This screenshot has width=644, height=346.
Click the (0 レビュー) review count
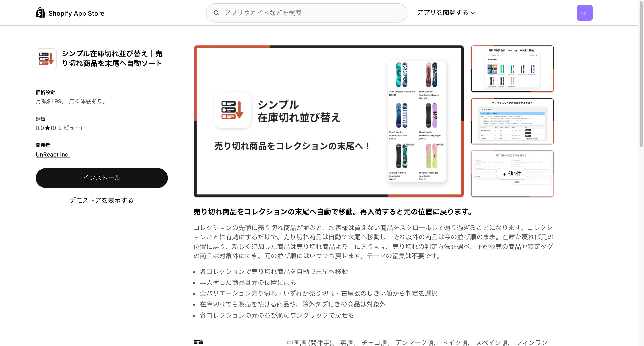pos(66,128)
